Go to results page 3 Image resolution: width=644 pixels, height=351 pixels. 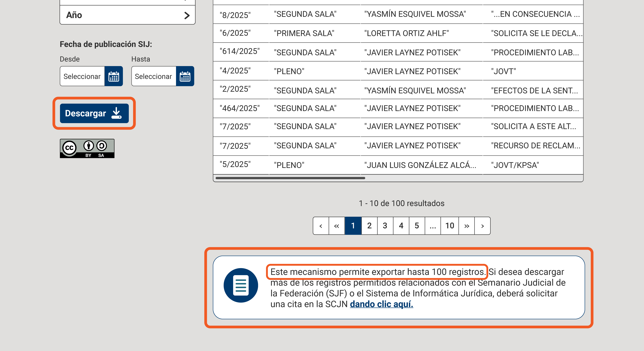pos(385,226)
